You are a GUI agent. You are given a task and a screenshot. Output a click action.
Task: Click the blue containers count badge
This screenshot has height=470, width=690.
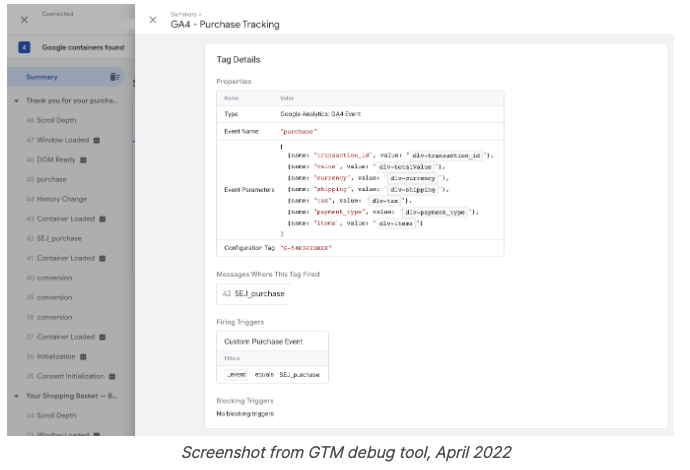pos(24,47)
